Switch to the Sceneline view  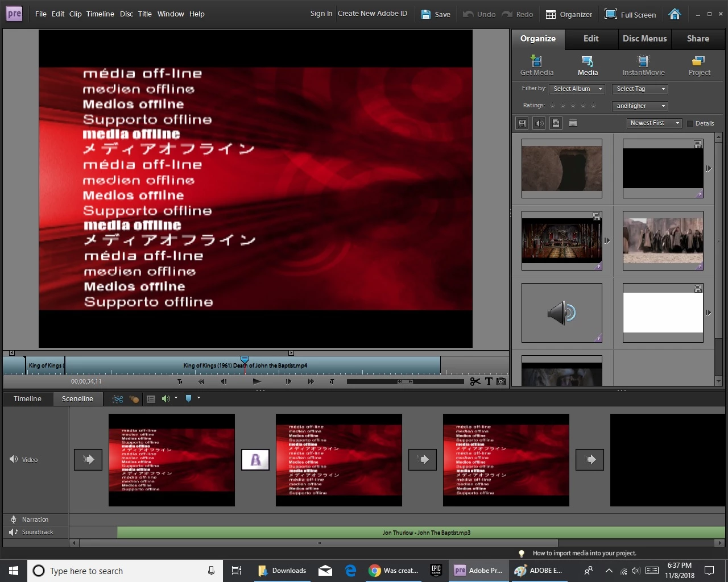pyautogui.click(x=77, y=398)
